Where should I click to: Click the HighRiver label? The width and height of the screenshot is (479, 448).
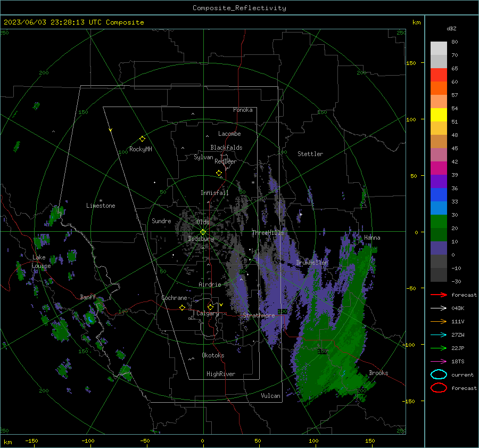click(221, 374)
